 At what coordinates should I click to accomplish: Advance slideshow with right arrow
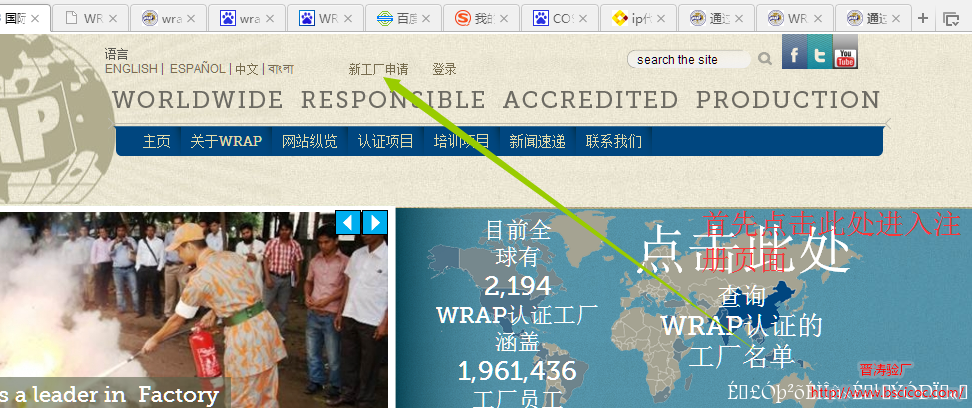(x=374, y=222)
